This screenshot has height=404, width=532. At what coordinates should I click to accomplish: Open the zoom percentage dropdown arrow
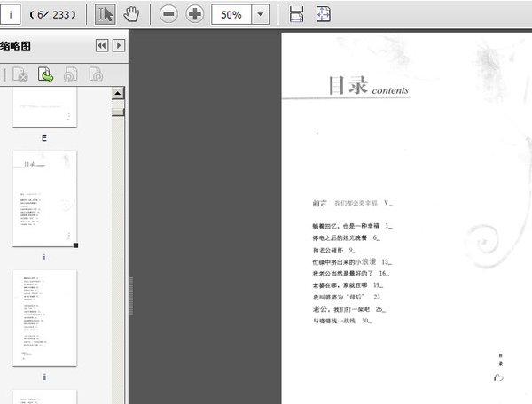(261, 14)
